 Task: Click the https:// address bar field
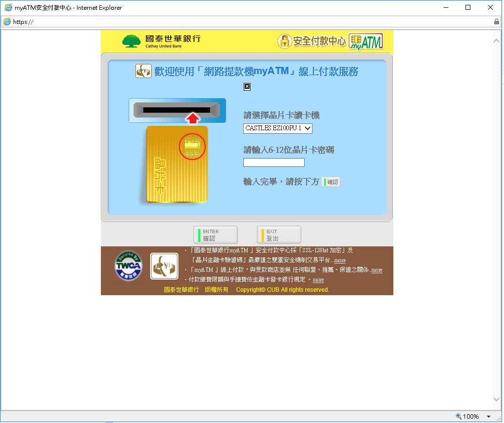tap(251, 21)
